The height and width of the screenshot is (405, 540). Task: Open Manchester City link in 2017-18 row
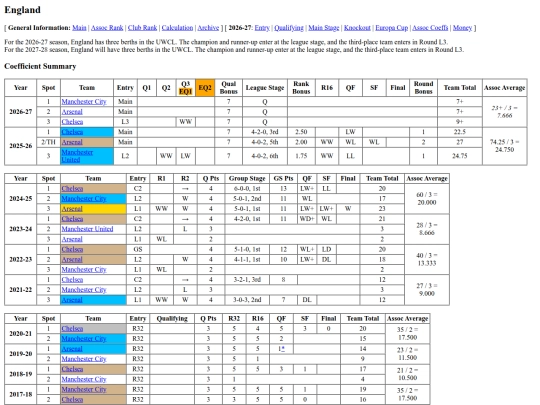point(84,390)
